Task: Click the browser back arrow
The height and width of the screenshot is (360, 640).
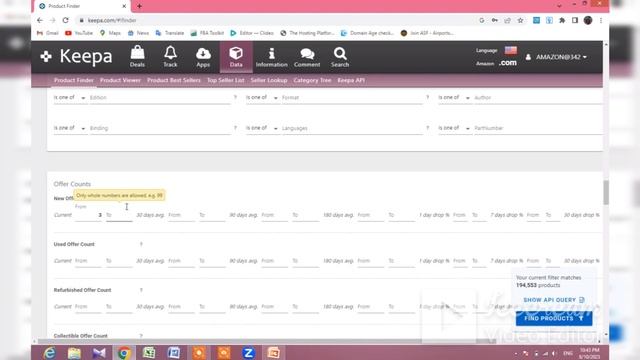Action: pos(40,20)
